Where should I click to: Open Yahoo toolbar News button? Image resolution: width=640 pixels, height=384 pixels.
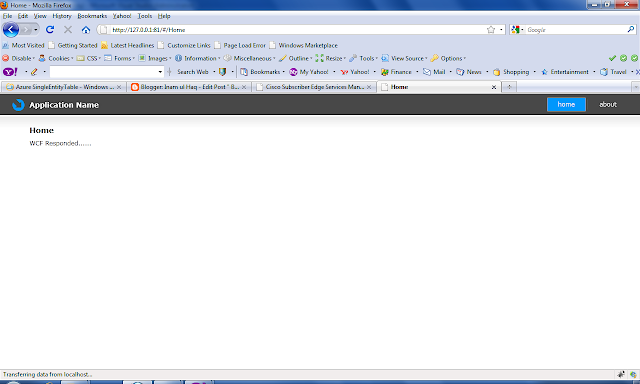click(469, 72)
